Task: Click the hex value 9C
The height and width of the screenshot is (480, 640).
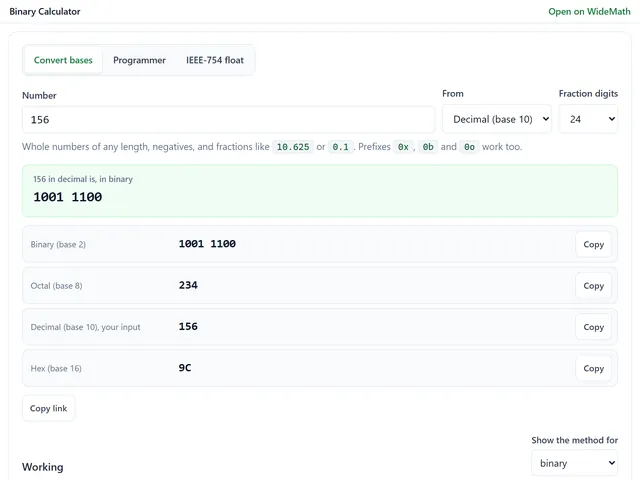Action: 185,368
